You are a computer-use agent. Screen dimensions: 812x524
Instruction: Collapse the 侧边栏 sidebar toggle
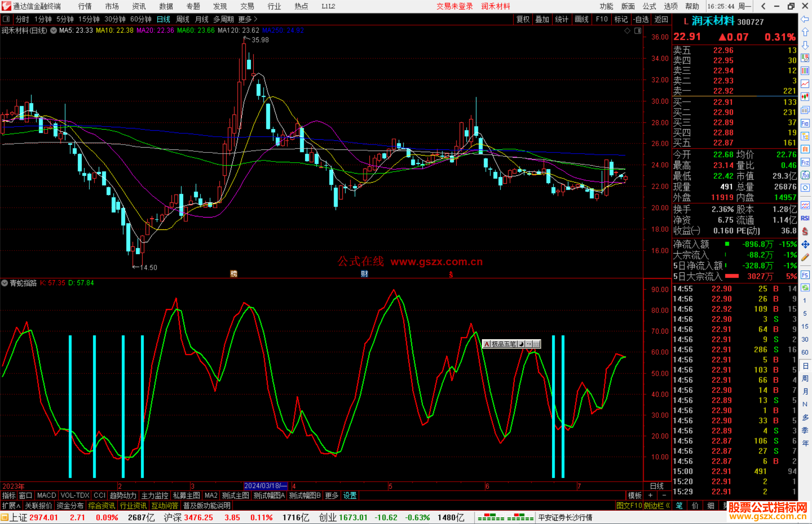(656, 506)
